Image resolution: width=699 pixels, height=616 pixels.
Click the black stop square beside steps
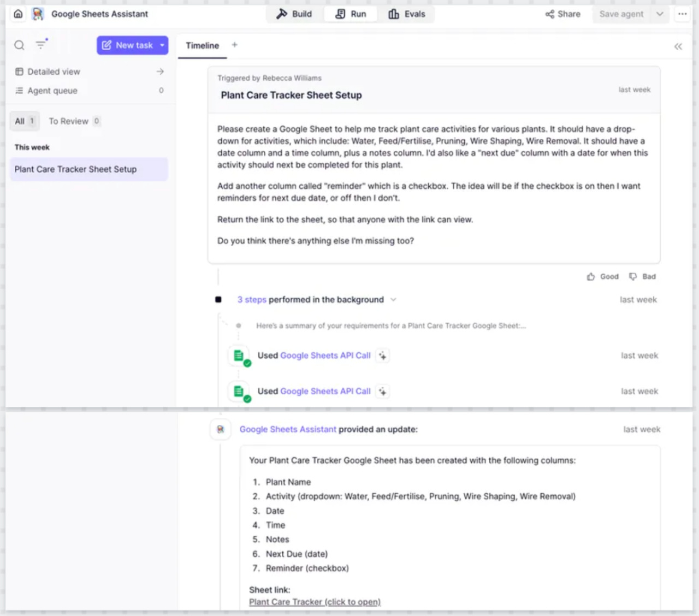[x=218, y=300]
